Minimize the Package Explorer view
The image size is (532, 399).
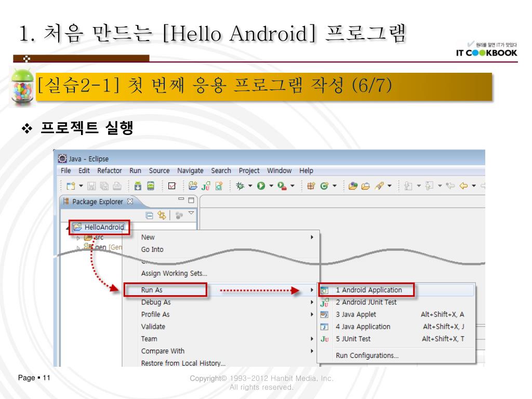[x=181, y=199]
